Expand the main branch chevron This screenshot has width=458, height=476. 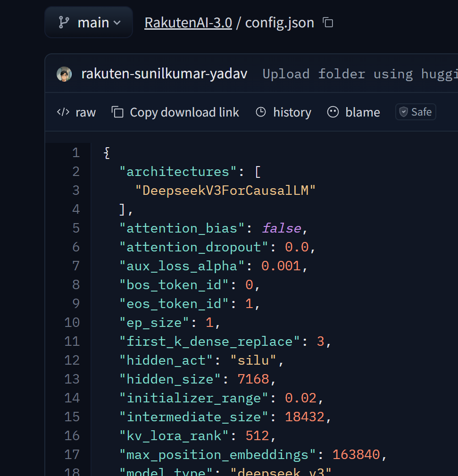coord(117,23)
